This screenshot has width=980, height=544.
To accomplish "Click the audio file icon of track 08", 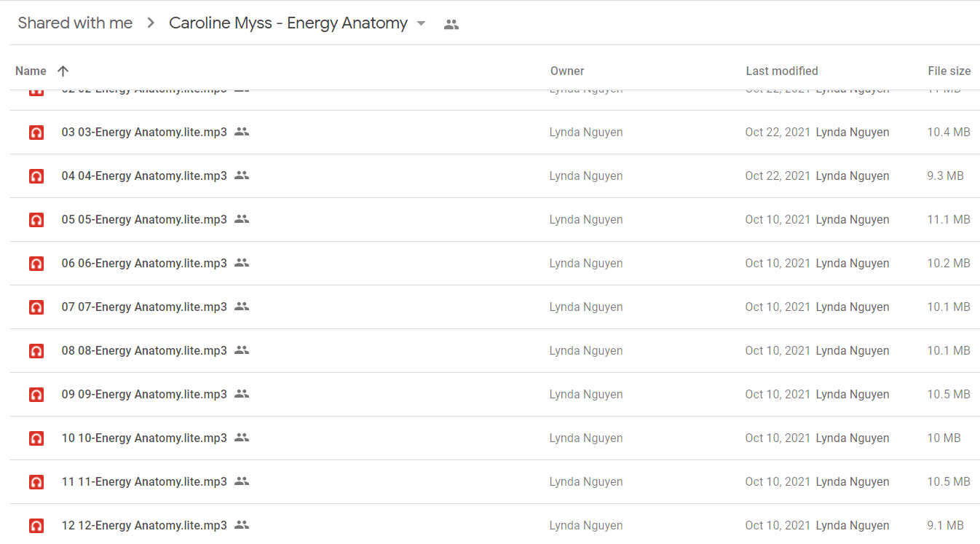I will (36, 351).
